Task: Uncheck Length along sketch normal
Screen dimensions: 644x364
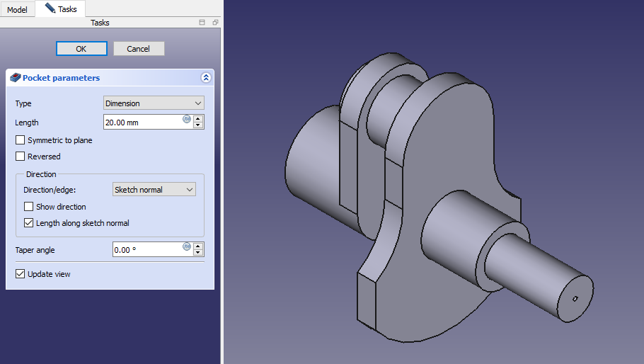Action: (x=29, y=223)
